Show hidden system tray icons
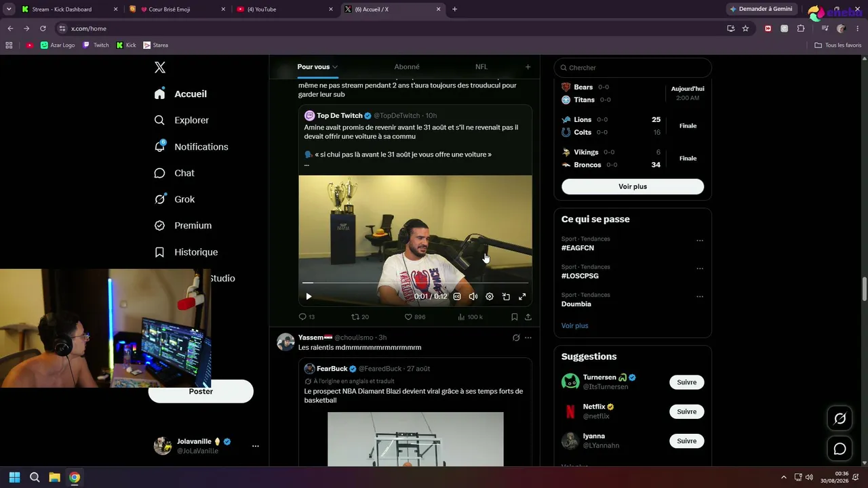868x488 pixels. point(784,477)
